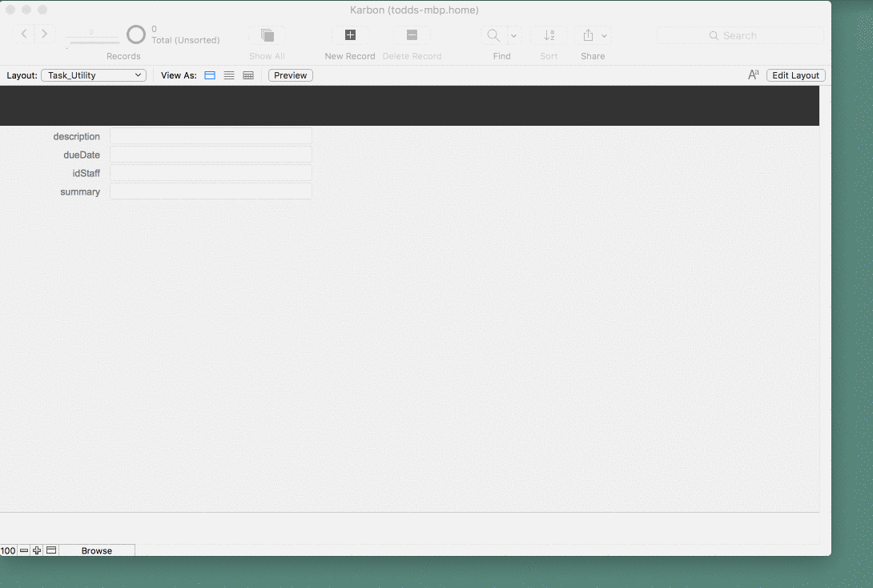Image resolution: width=873 pixels, height=588 pixels.
Task: Open Find with the magnifier icon
Action: click(493, 35)
